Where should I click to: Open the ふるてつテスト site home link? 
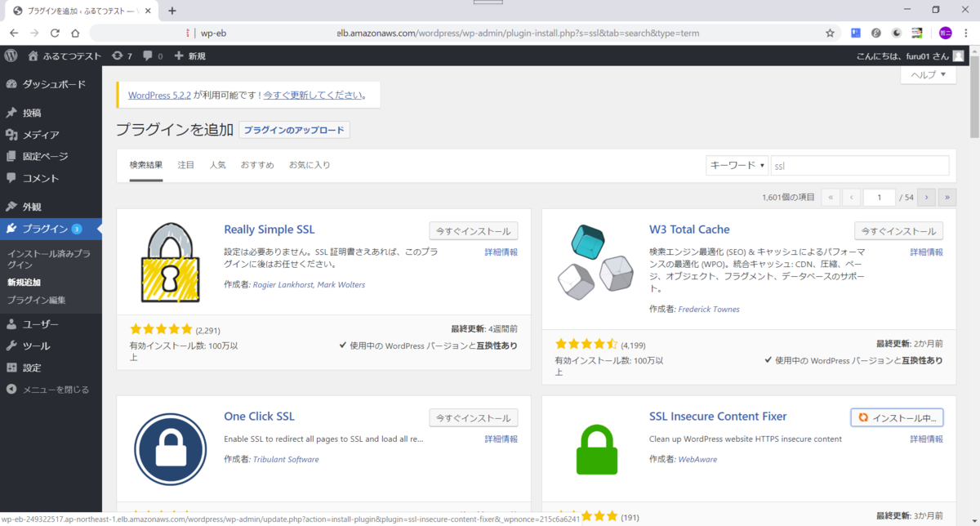click(65, 56)
